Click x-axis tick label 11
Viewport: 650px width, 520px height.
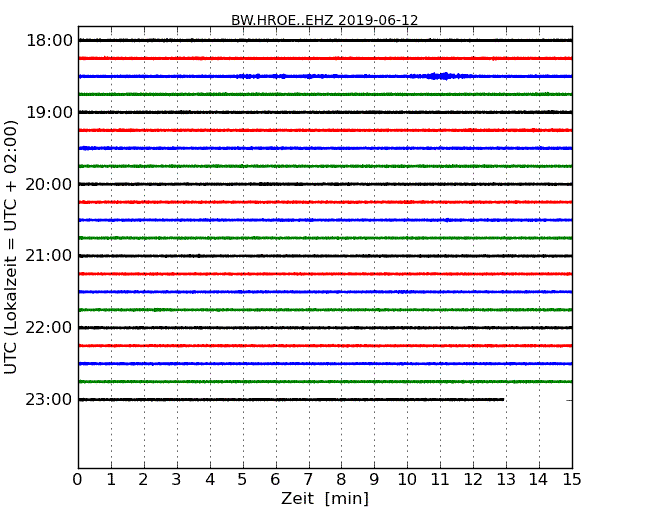[x=440, y=480]
